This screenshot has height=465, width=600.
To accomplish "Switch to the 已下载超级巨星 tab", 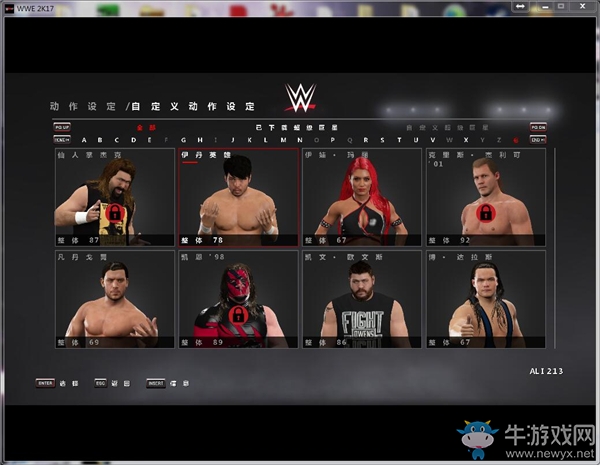I will tap(296, 127).
